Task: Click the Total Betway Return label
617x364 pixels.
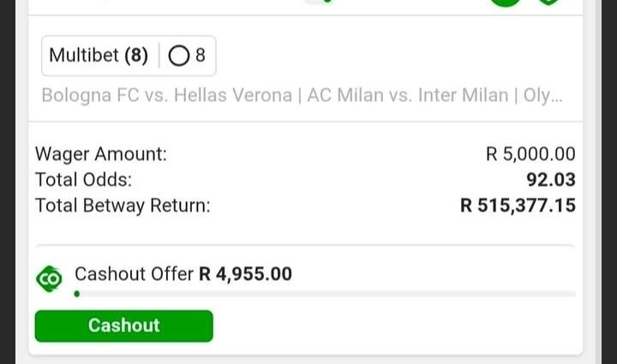Action: click(x=123, y=206)
